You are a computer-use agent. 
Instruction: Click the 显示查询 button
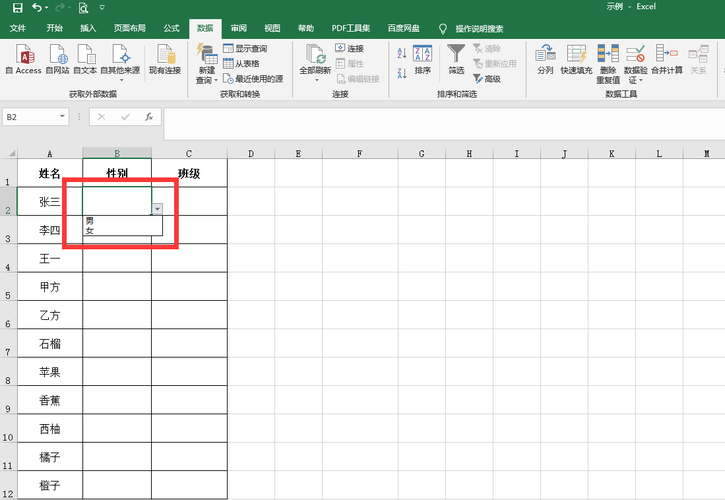pyautogui.click(x=245, y=49)
